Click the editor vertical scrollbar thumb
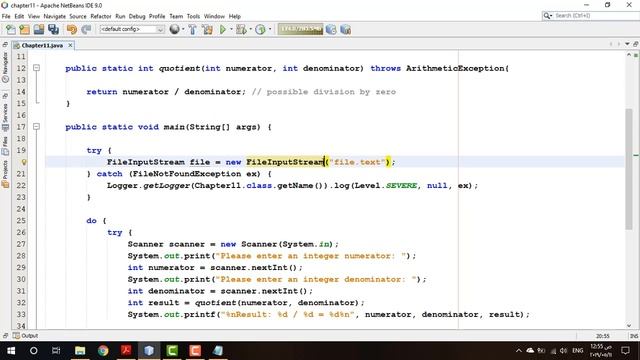This screenshot has height=360, width=640. tap(629, 169)
